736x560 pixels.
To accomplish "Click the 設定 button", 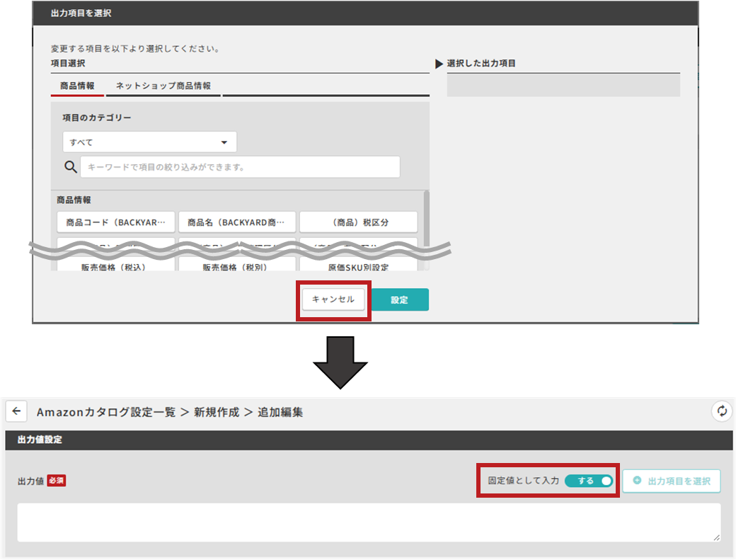I will [x=399, y=299].
